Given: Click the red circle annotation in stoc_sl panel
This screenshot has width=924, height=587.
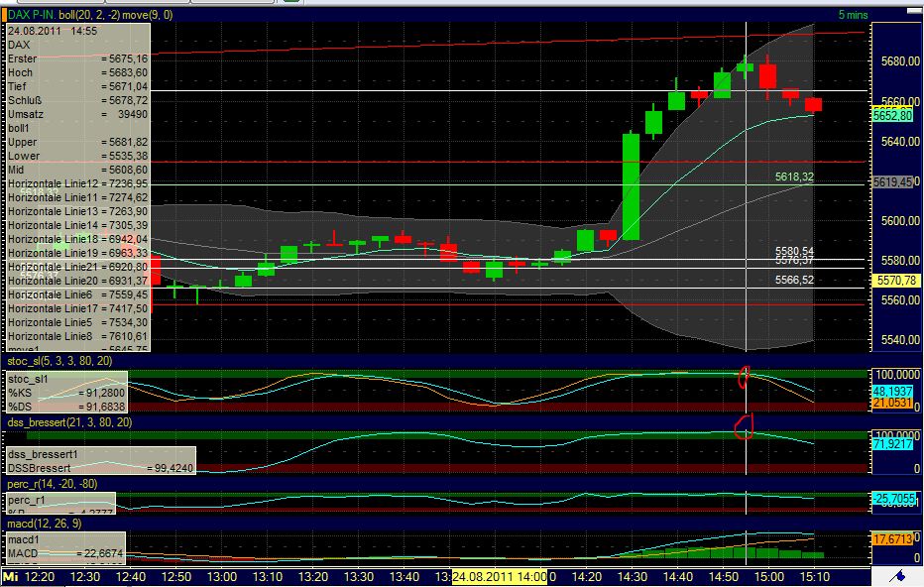Looking at the screenshot, I should (745, 377).
